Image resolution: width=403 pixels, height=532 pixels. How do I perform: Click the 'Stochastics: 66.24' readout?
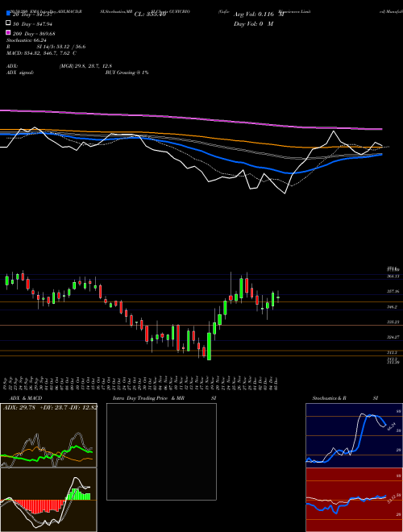(x=27, y=40)
